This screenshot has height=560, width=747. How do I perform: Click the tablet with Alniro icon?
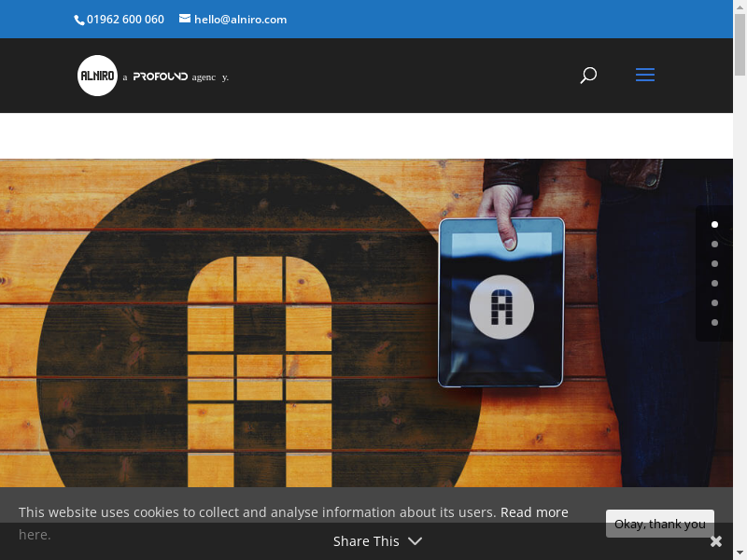(501, 302)
